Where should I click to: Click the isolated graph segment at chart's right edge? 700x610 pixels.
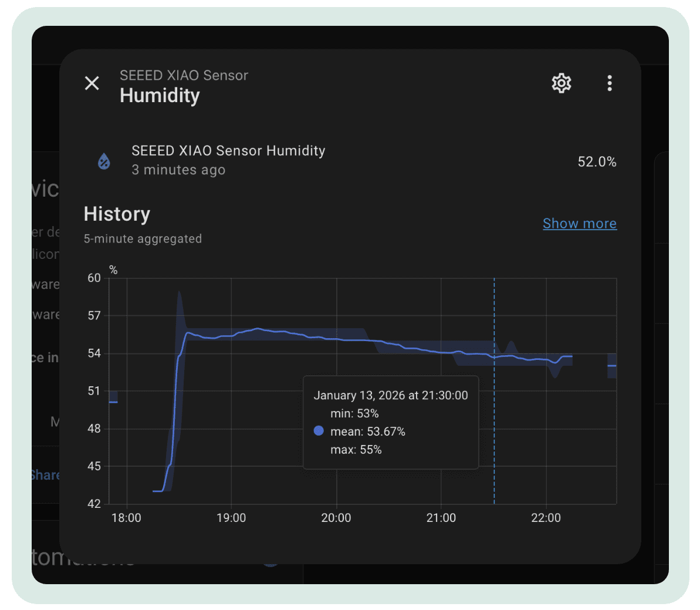coord(611,366)
